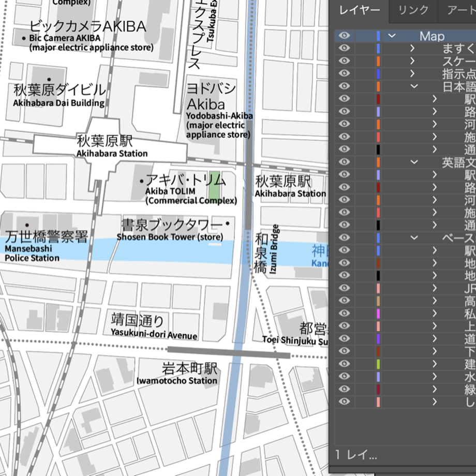The height and width of the screenshot is (476, 476).
Task: Expand the ますく layer
Action: pyautogui.click(x=412, y=48)
